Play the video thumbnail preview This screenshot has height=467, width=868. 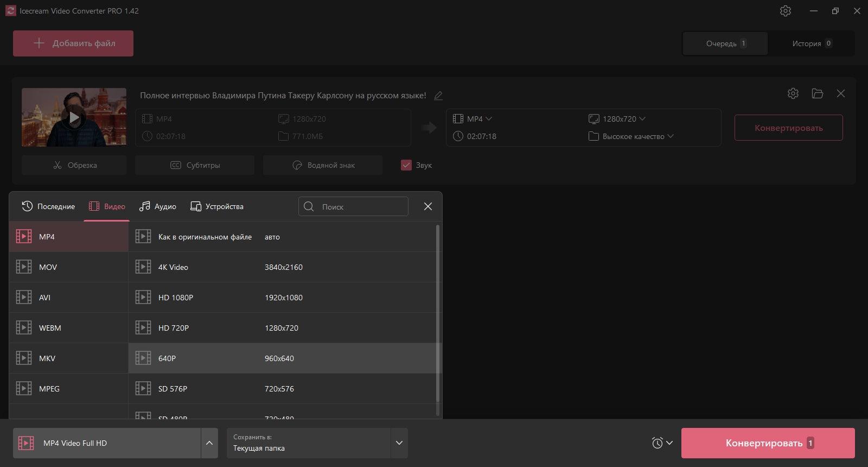coord(74,117)
